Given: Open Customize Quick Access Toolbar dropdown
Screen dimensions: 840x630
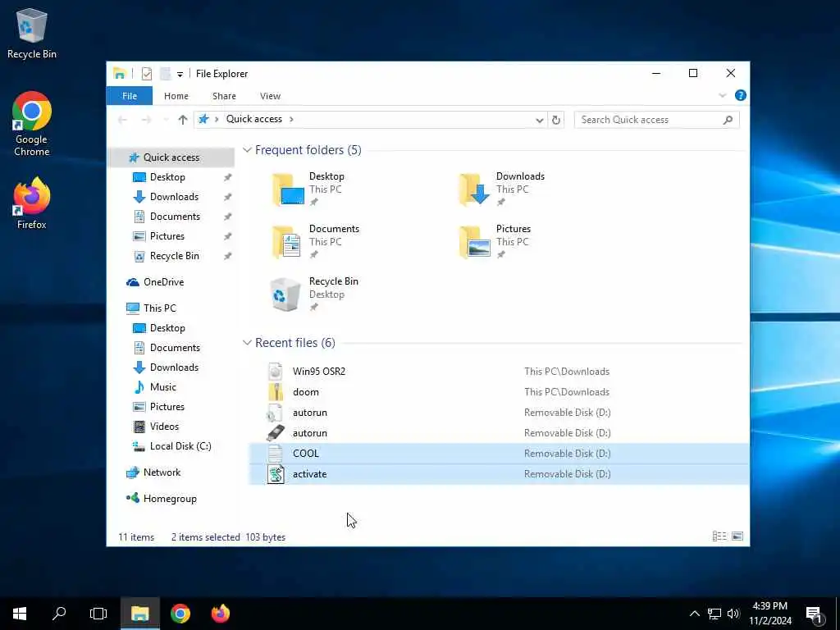Looking at the screenshot, I should pyautogui.click(x=180, y=75).
